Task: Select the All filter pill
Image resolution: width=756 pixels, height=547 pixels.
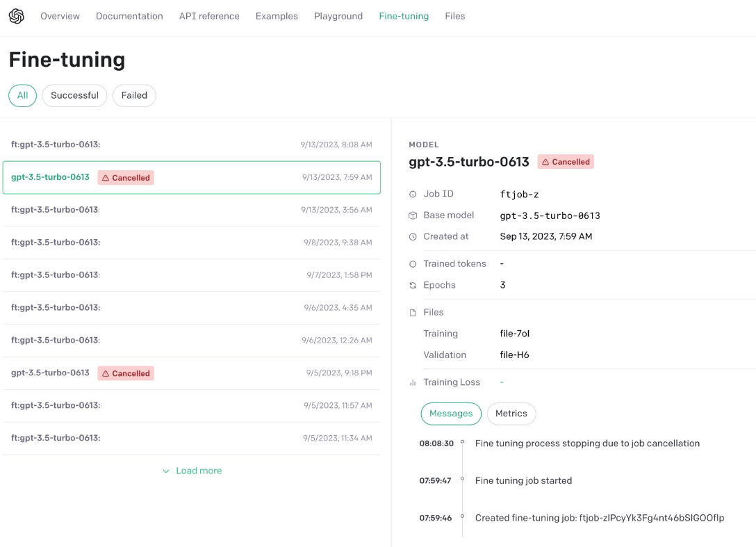Action: point(22,95)
